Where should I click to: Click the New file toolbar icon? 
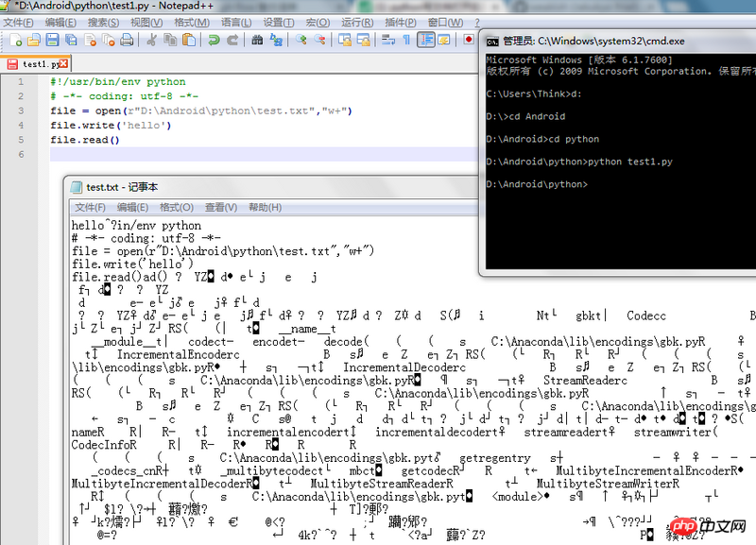[x=16, y=40]
